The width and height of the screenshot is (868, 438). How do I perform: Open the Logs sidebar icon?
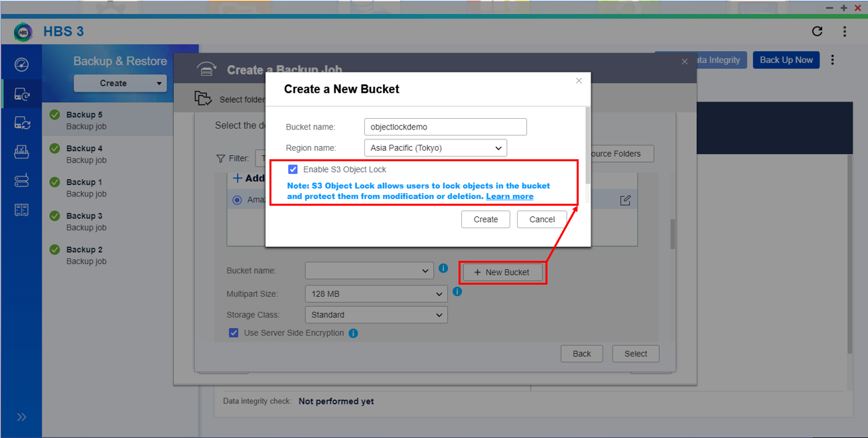[21, 210]
